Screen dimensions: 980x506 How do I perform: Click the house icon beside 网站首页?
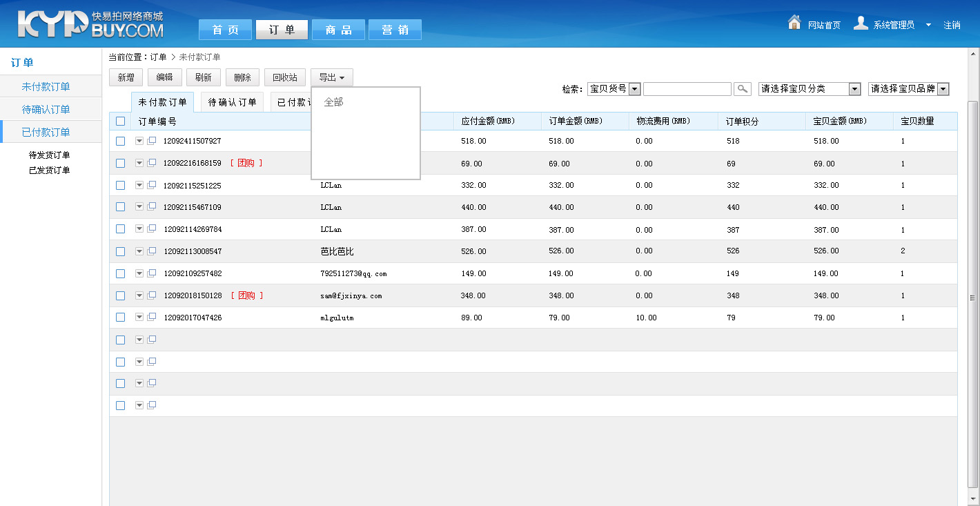(794, 23)
